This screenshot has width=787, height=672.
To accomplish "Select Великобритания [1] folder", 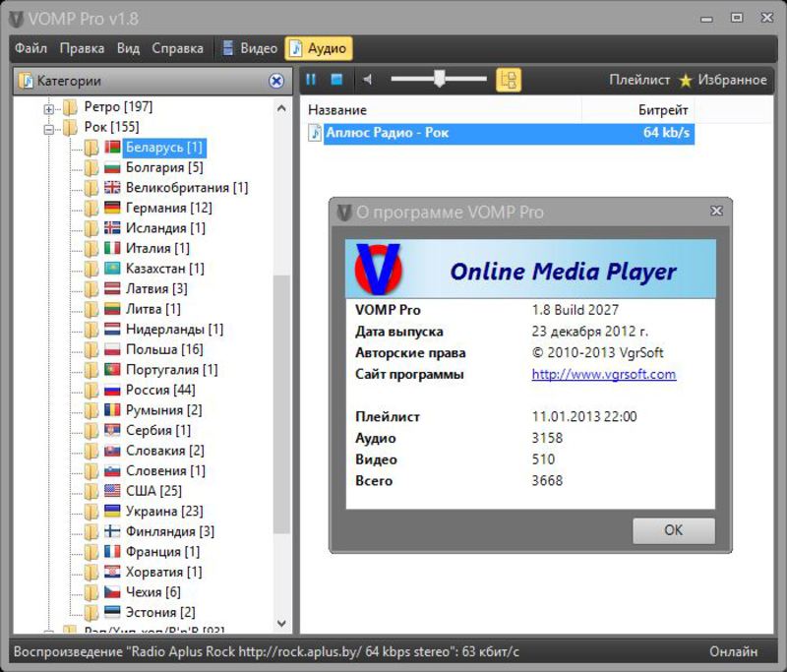I will [187, 188].
